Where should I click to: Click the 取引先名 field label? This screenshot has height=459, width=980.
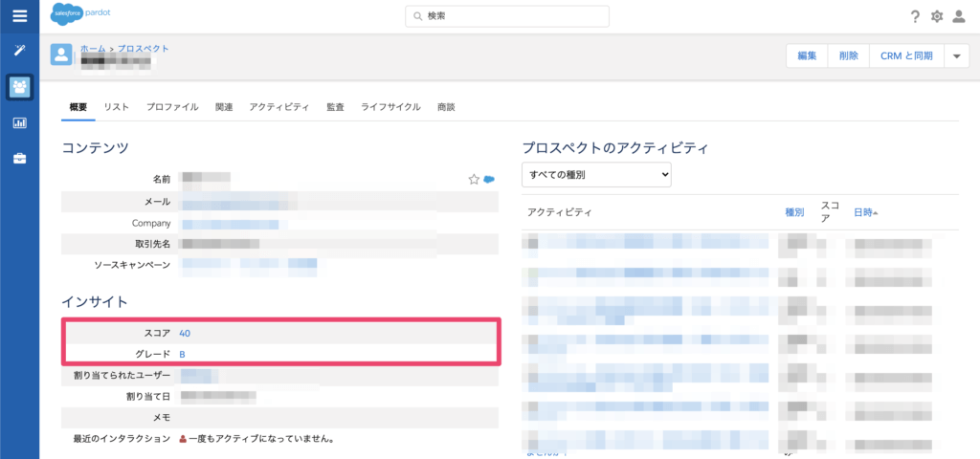pyautogui.click(x=152, y=244)
